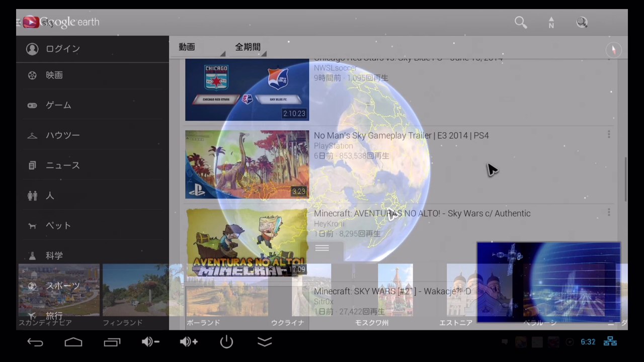This screenshot has width=644, height=362.
Task: Click the PlayStation channel name
Action: click(333, 146)
